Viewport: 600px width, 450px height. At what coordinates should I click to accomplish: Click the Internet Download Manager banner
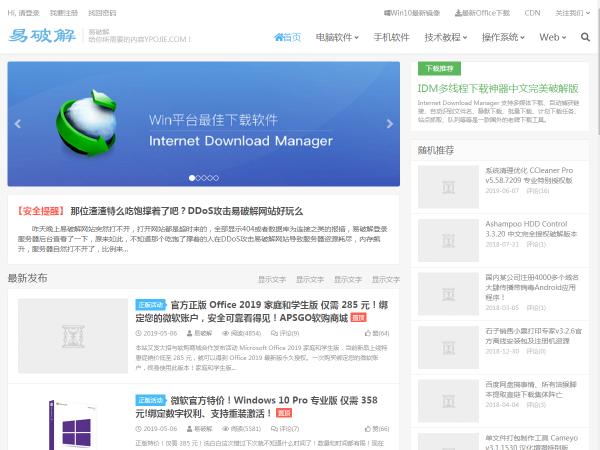click(204, 124)
